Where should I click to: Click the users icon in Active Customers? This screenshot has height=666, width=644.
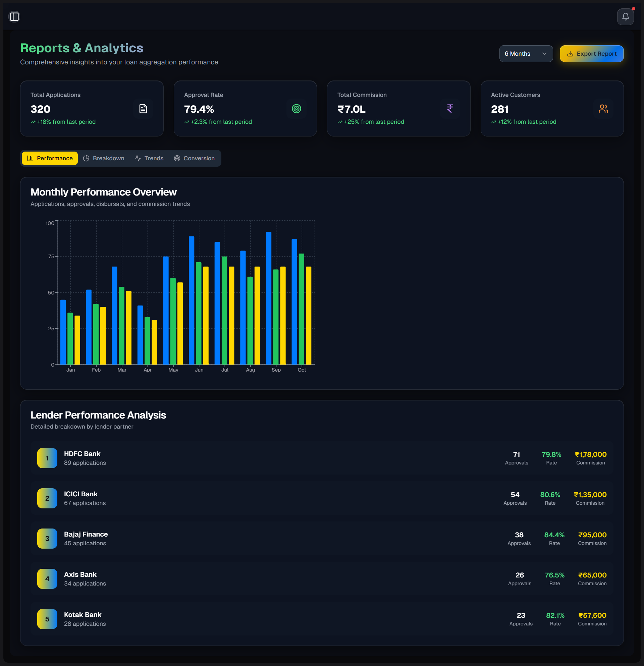(x=603, y=109)
